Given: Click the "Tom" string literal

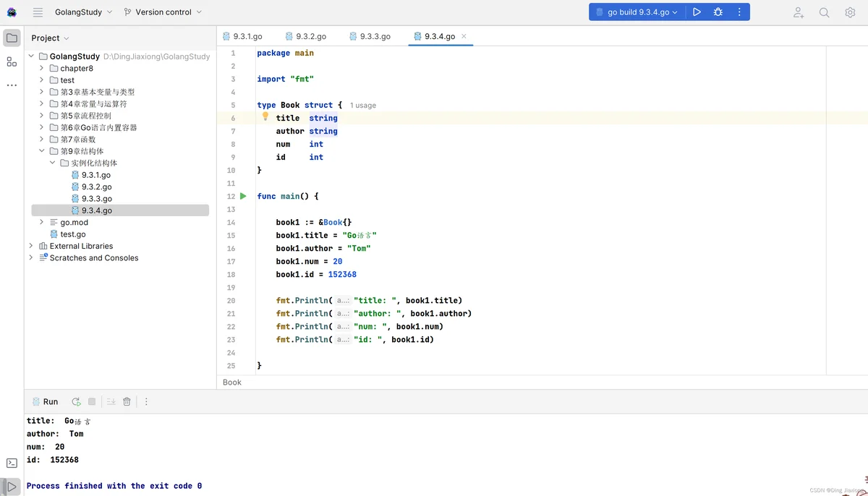Looking at the screenshot, I should (359, 249).
